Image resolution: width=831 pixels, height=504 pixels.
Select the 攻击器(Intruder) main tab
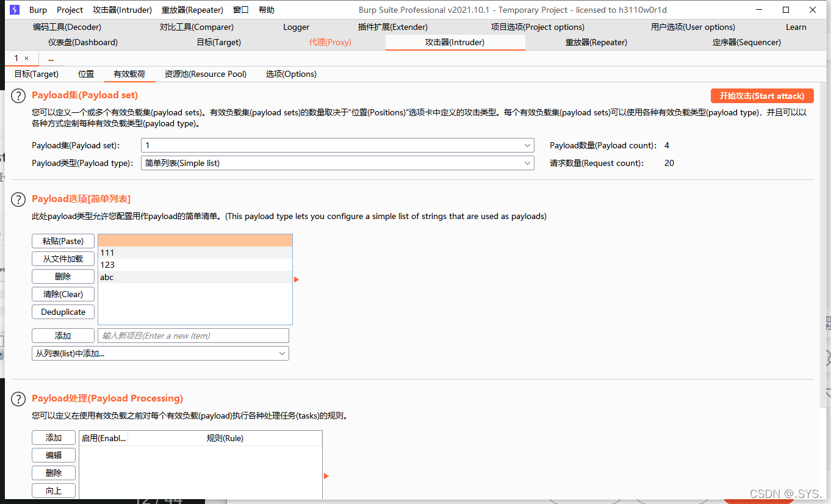pyautogui.click(x=455, y=42)
